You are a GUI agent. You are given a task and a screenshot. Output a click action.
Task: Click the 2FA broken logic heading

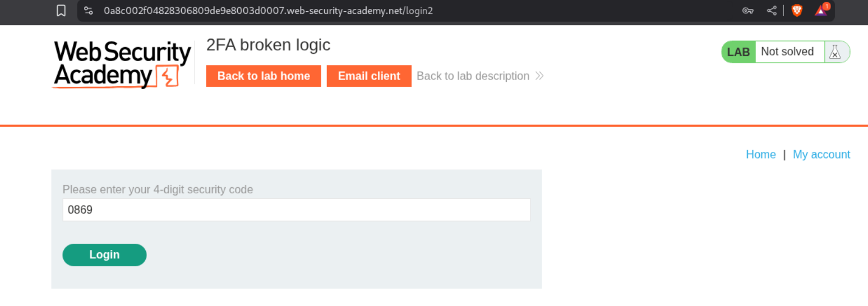[x=268, y=45]
